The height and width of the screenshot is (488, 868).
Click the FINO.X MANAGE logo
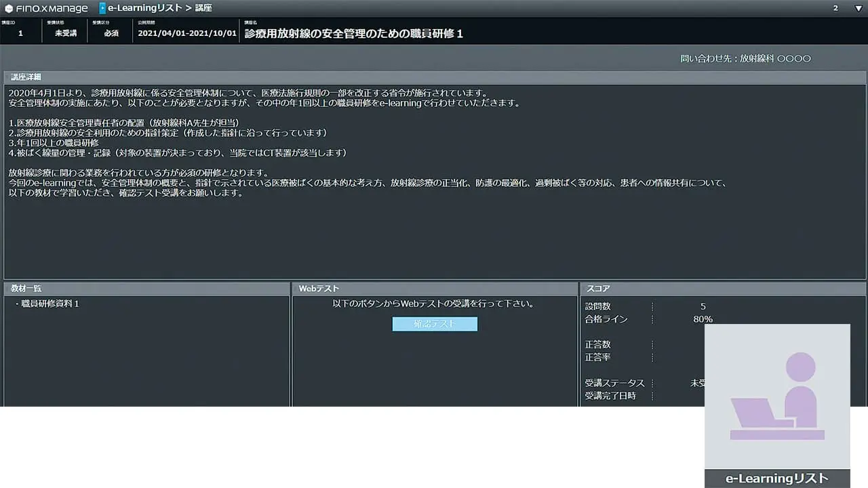(45, 7)
